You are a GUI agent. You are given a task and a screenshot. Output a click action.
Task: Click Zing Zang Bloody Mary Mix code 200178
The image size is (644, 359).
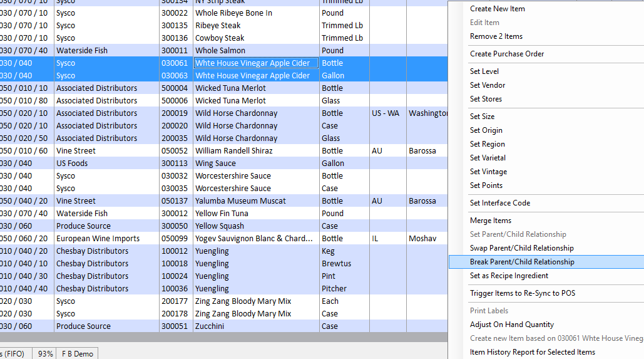pos(175,314)
